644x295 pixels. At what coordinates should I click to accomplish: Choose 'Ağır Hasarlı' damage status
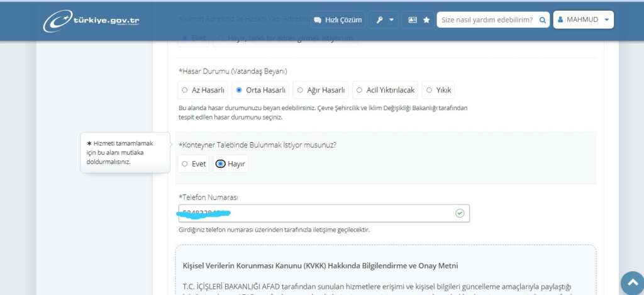[320, 90]
